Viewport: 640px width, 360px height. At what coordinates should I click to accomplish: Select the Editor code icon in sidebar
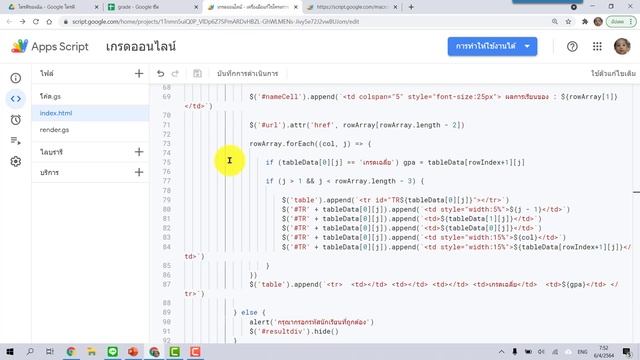pos(16,99)
